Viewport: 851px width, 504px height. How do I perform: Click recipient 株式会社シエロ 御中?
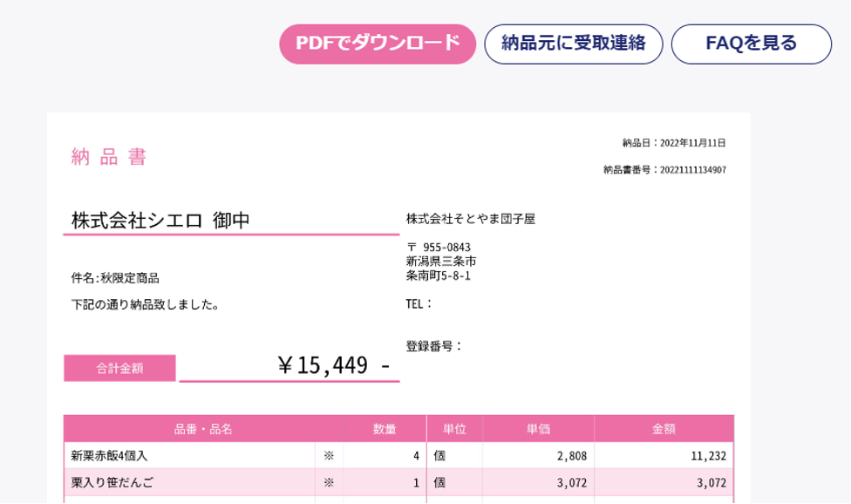160,221
